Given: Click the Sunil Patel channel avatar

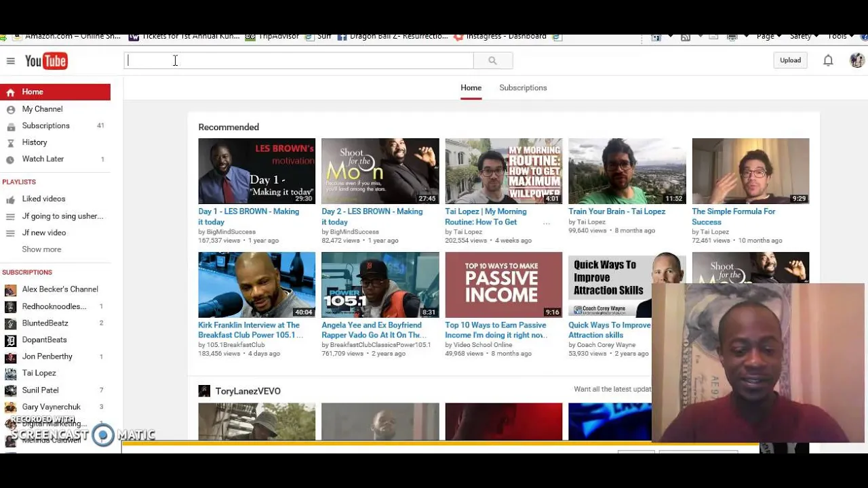Looking at the screenshot, I should (x=10, y=390).
